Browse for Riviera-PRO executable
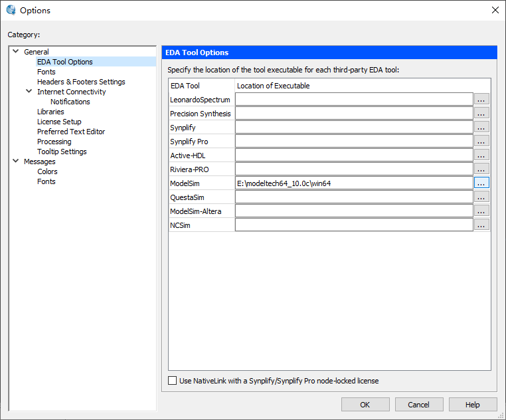This screenshot has height=420, width=506. pos(481,169)
